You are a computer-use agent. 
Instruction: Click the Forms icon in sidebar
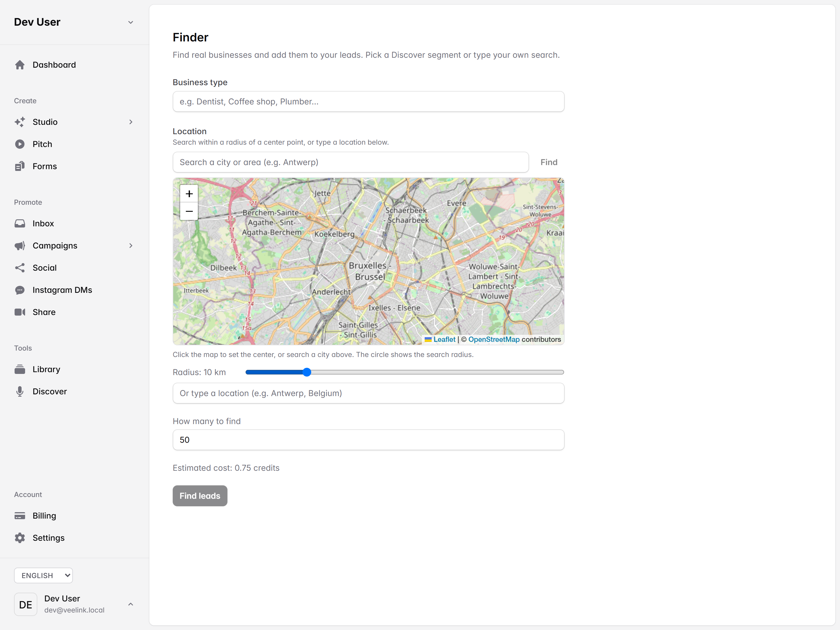[x=20, y=166]
